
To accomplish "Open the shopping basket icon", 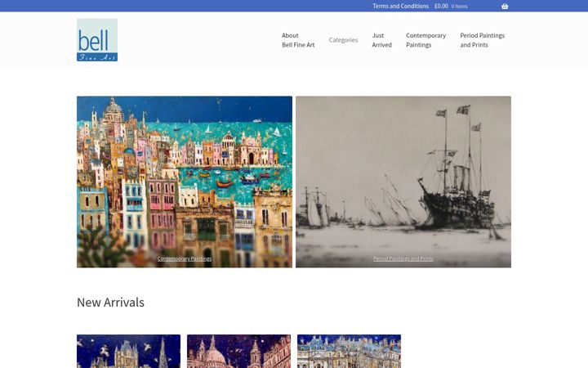I will (505, 6).
